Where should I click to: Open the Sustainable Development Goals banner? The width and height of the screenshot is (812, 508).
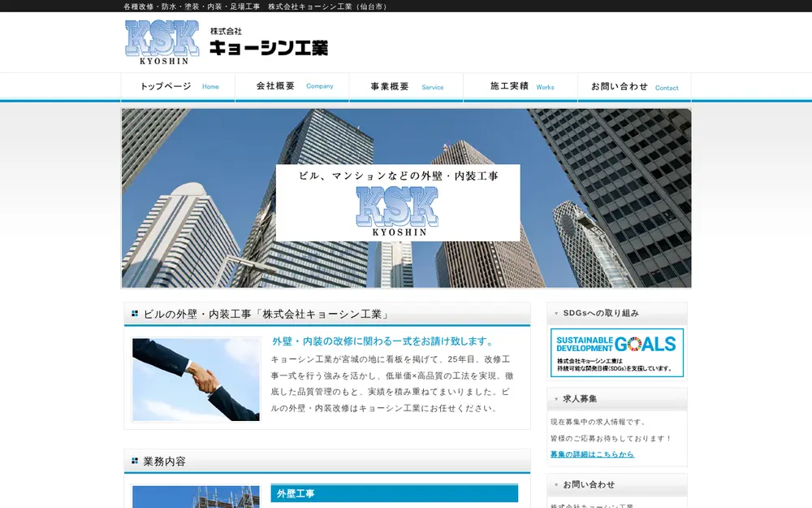617,353
